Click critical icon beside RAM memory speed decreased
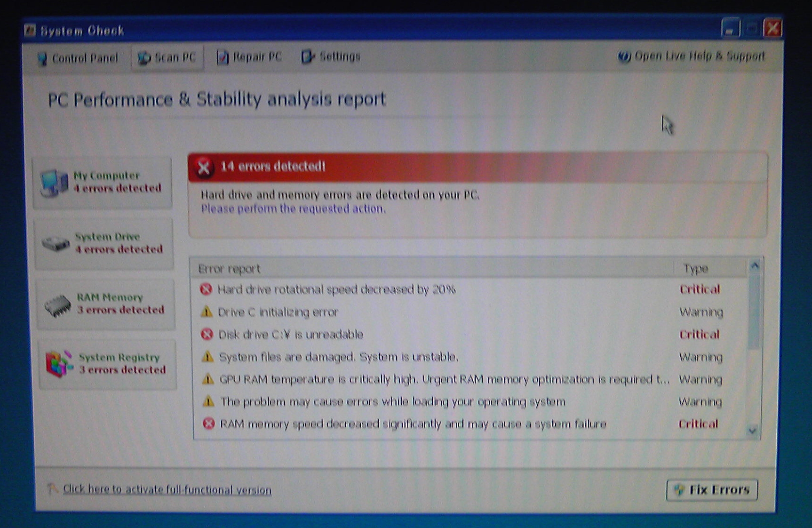812x528 pixels. click(208, 424)
